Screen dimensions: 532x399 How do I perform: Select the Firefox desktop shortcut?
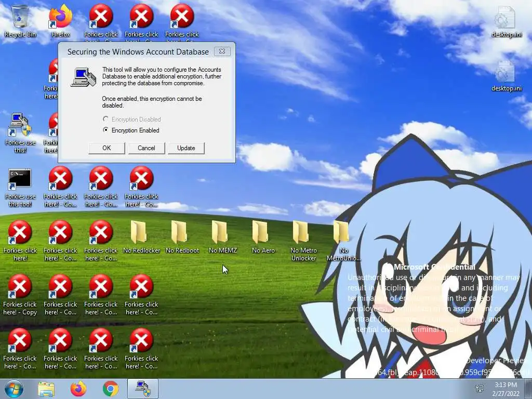click(60, 20)
